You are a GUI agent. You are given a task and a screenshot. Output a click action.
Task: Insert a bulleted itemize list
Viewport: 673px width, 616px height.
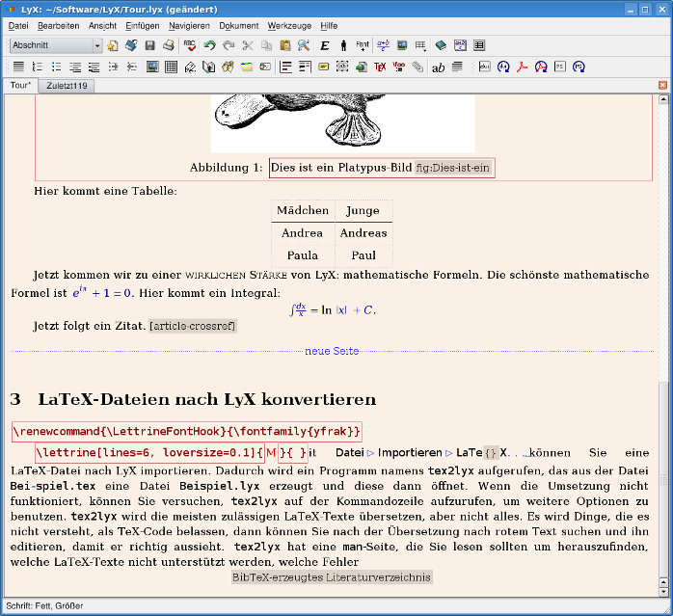pyautogui.click(x=56, y=67)
